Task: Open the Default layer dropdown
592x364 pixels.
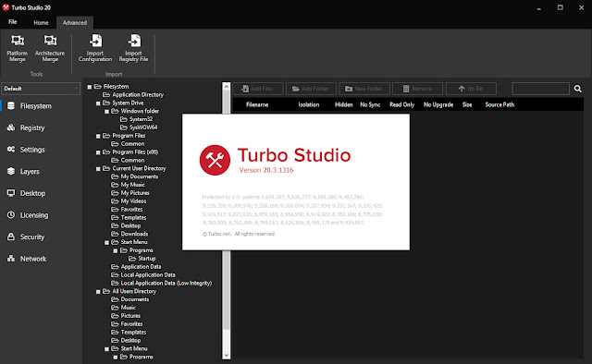Action: pyautogui.click(x=41, y=89)
